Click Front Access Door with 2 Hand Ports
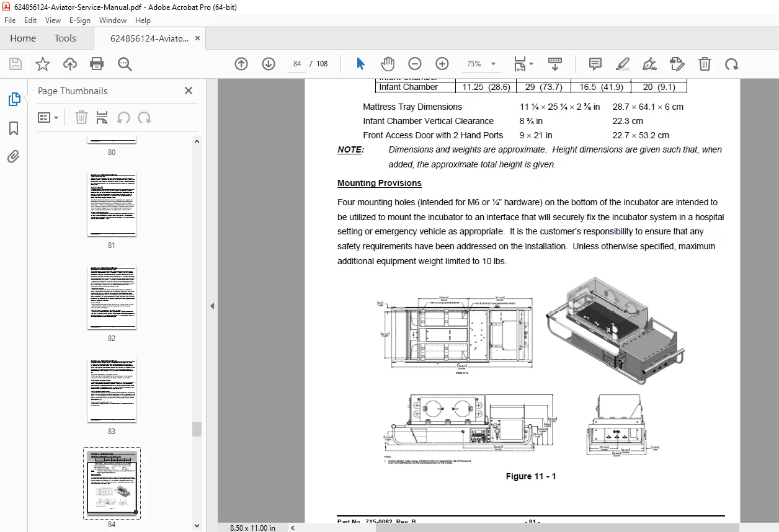This screenshot has width=779, height=532. pos(433,135)
